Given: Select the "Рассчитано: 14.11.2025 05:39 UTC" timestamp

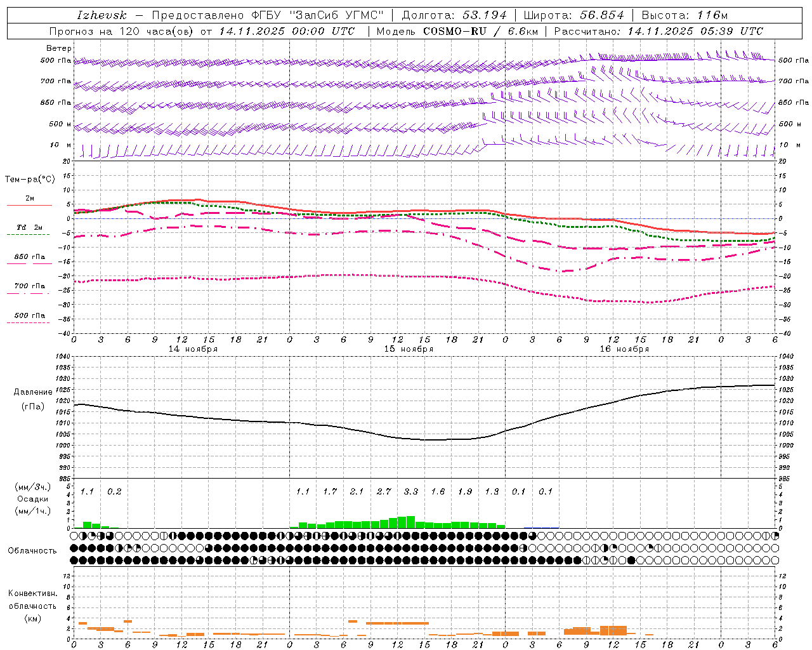Looking at the screenshot, I should coord(658,31).
